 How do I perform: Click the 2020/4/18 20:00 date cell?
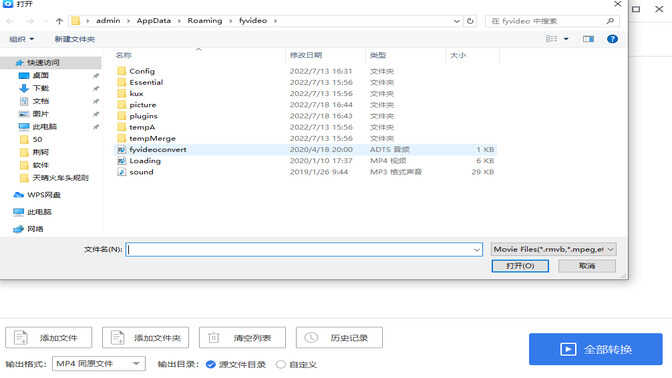[321, 150]
